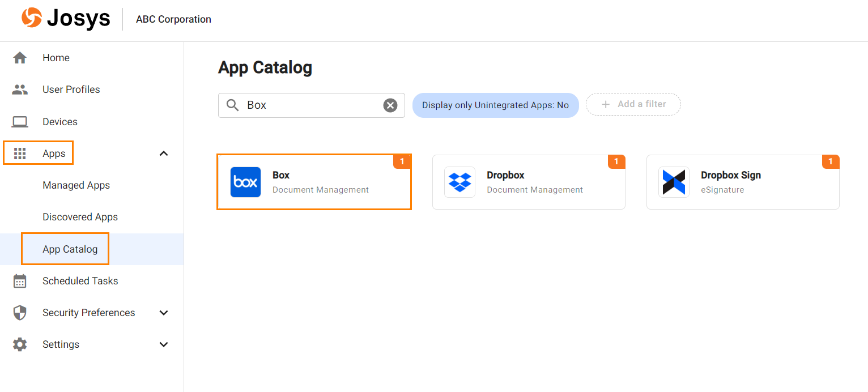
Task: Select Discovered Apps submenu
Action: pyautogui.click(x=80, y=217)
